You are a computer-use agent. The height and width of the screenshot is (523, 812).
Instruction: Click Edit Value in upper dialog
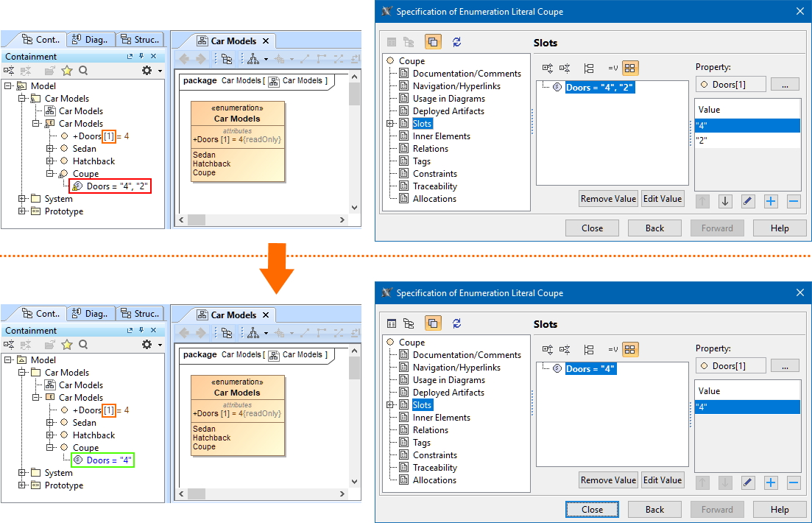[663, 199]
